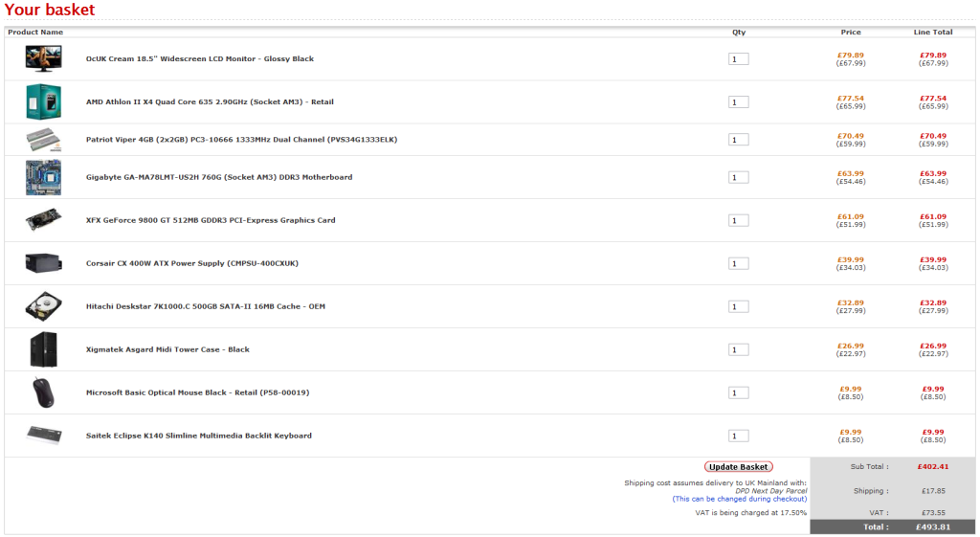
Task: Focus quantity field for AMD Athlon II X4
Action: point(738,102)
